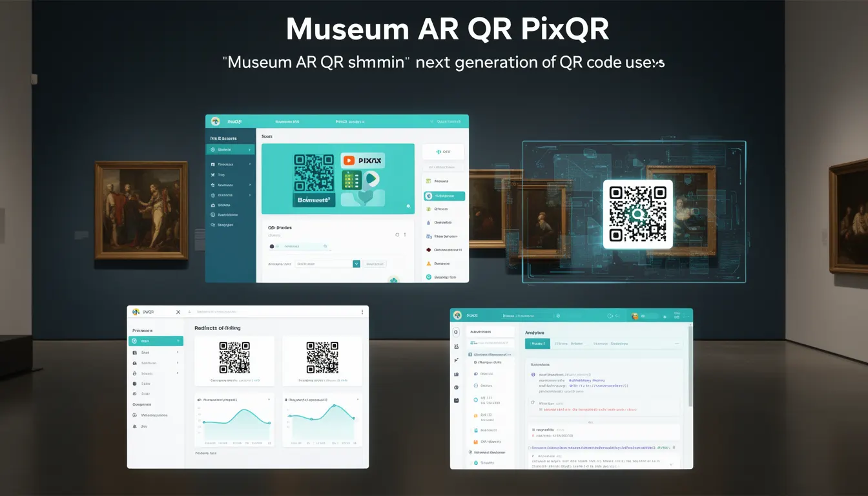
Task: Click the app logo in the main dashboard header
Action: (215, 121)
